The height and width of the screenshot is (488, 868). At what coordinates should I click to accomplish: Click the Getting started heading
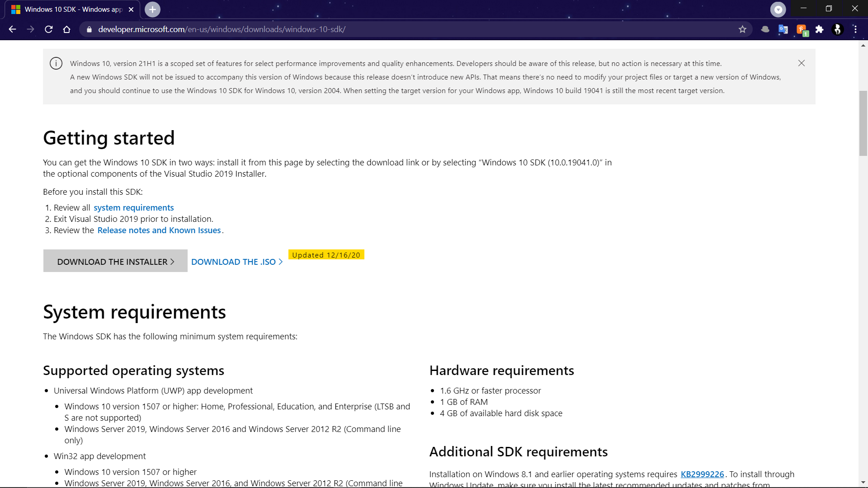[108, 138]
